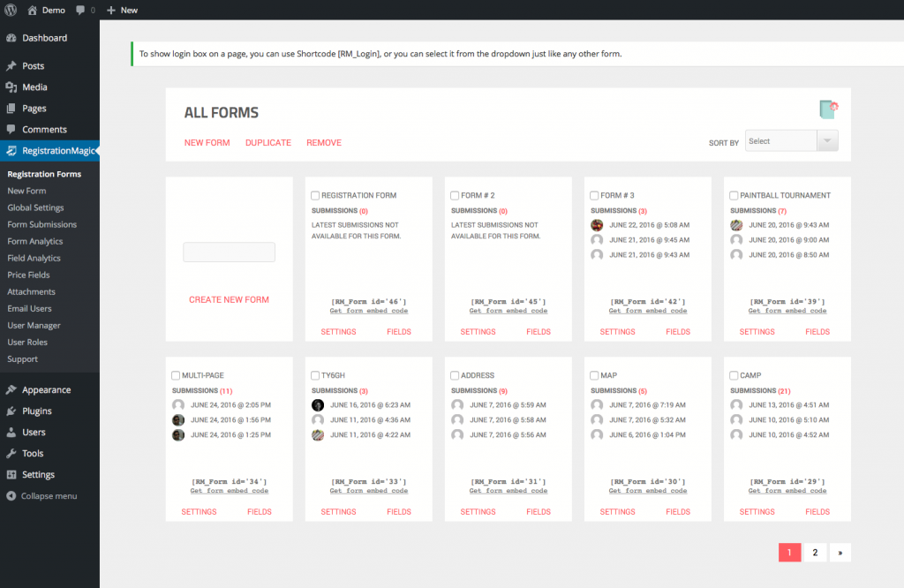
Task: Click CREATE NEW FORM
Action: [229, 299]
